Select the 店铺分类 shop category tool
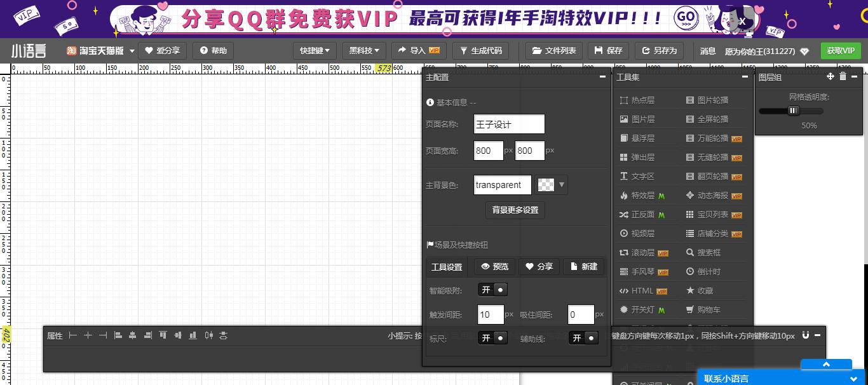This screenshot has width=868, height=385. point(714,233)
